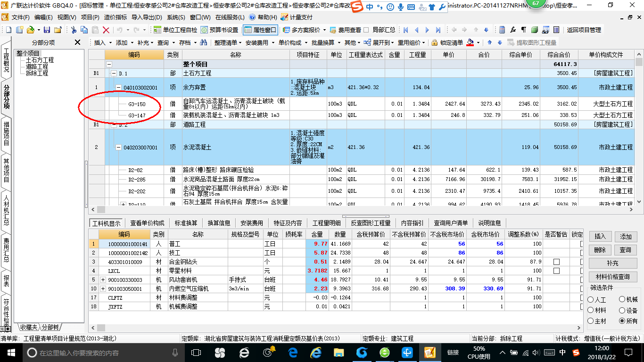Click blue move-up arrow beside fill color
The width and height of the screenshot is (644, 362).
click(x=489, y=42)
